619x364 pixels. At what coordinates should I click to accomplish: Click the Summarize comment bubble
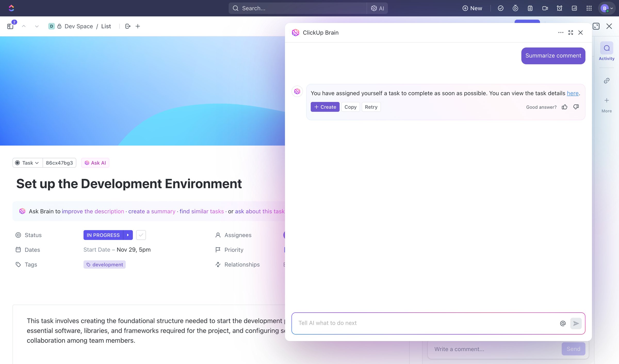553,56
